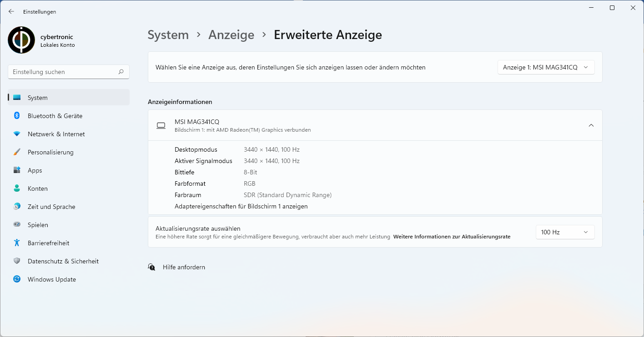The width and height of the screenshot is (644, 337).
Task: Minimize the Einstellungen window
Action: [591, 8]
